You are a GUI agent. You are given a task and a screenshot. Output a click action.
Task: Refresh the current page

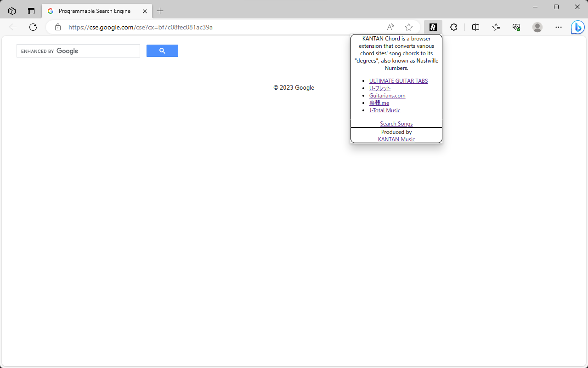point(33,27)
